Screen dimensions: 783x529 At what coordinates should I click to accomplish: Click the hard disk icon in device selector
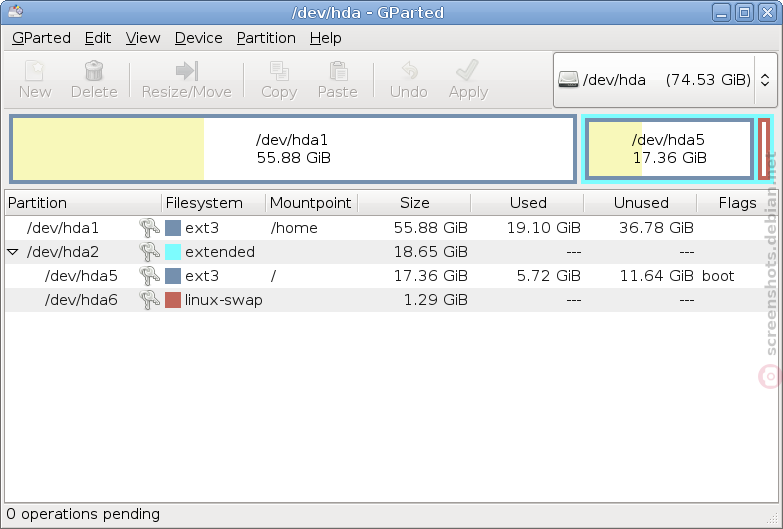click(568, 79)
